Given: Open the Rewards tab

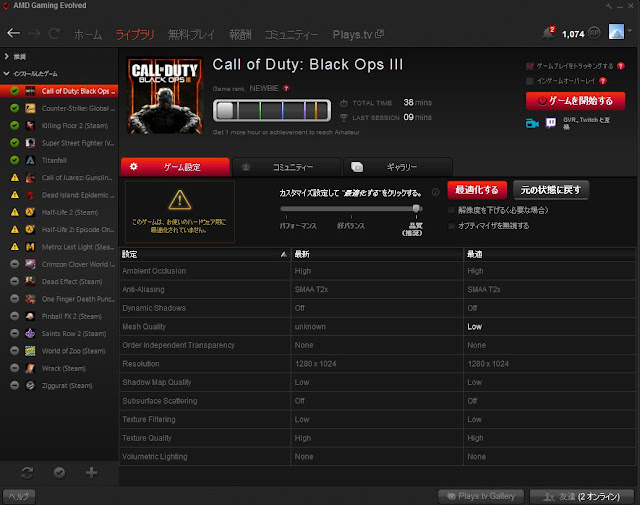Looking at the screenshot, I should 240,35.
